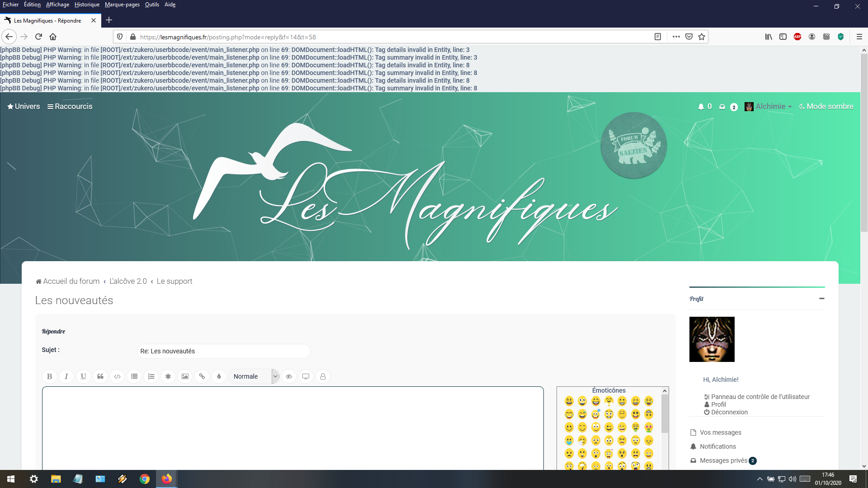This screenshot has width=868, height=488.
Task: Toggle the browser sidebar view
Action: click(783, 37)
